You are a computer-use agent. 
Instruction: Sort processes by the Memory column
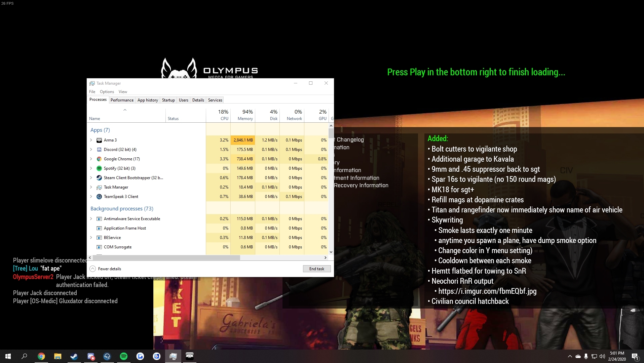point(243,115)
